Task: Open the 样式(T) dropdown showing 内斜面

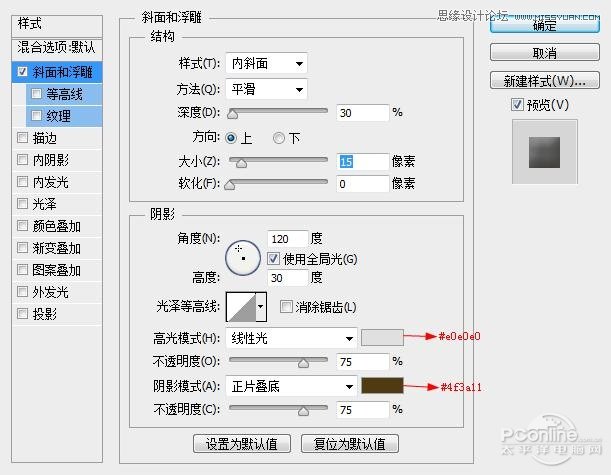Action: pos(267,63)
